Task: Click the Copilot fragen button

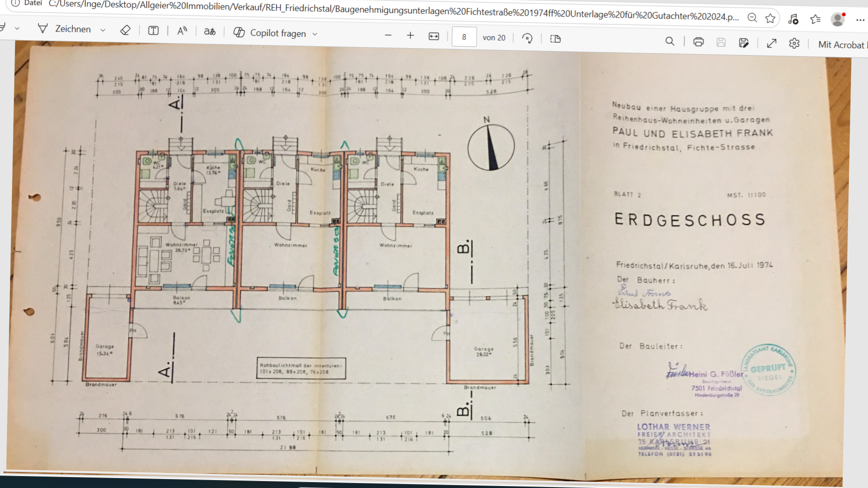Action: click(x=270, y=33)
